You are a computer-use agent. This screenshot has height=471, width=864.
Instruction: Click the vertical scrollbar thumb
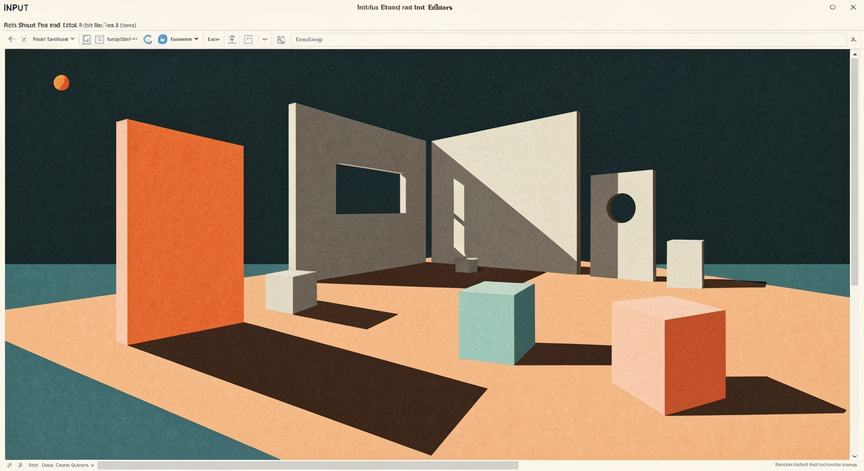[855, 171]
